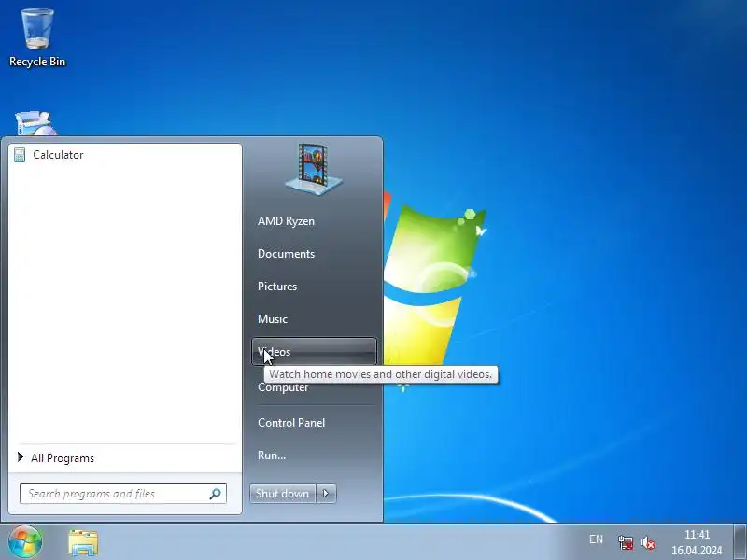Select the partially hidden desktop icon below Recycle Bin
Viewport: 747px width, 560px height.
click(35, 123)
